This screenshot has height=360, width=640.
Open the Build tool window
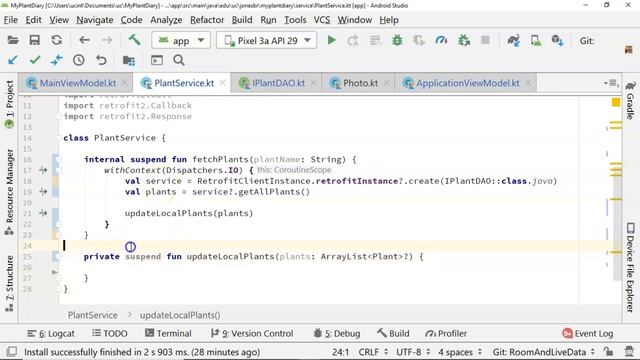pyautogui.click(x=393, y=333)
